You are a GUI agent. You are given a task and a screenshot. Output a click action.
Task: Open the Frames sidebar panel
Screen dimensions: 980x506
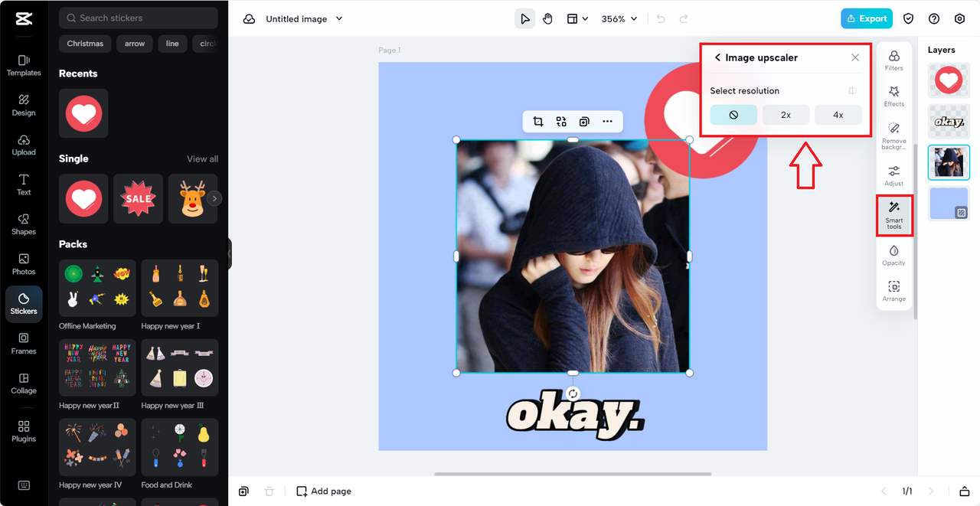click(x=24, y=344)
